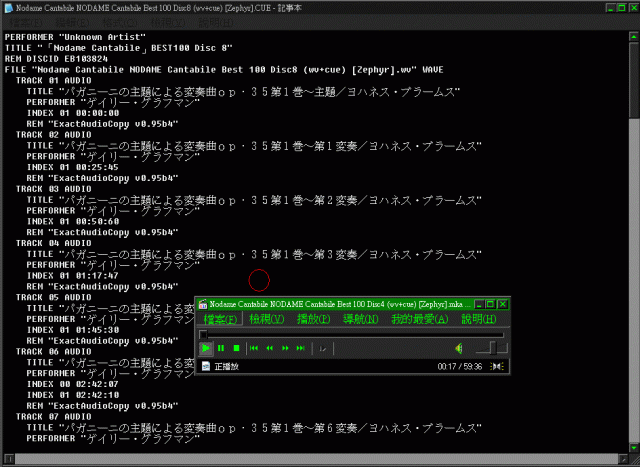Rewind using the double-left arrow button

click(x=269, y=348)
